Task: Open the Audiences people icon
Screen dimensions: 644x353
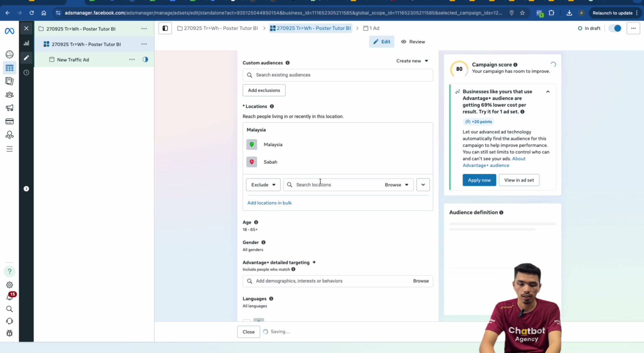Action: point(9,95)
